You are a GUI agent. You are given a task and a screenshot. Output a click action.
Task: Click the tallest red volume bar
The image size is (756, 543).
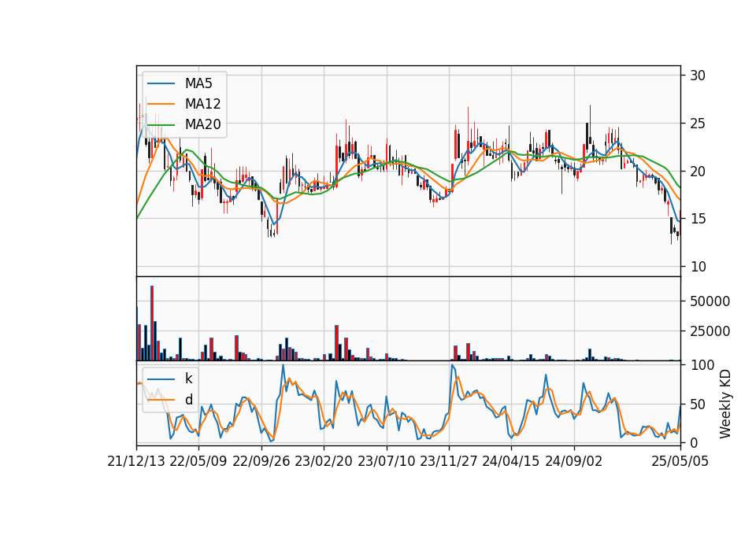click(x=152, y=323)
